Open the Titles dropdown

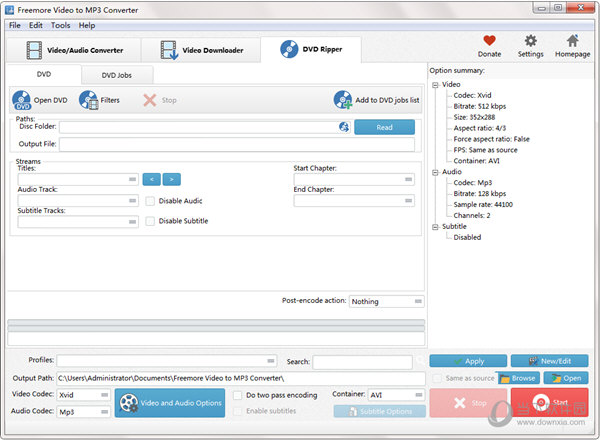pos(78,179)
